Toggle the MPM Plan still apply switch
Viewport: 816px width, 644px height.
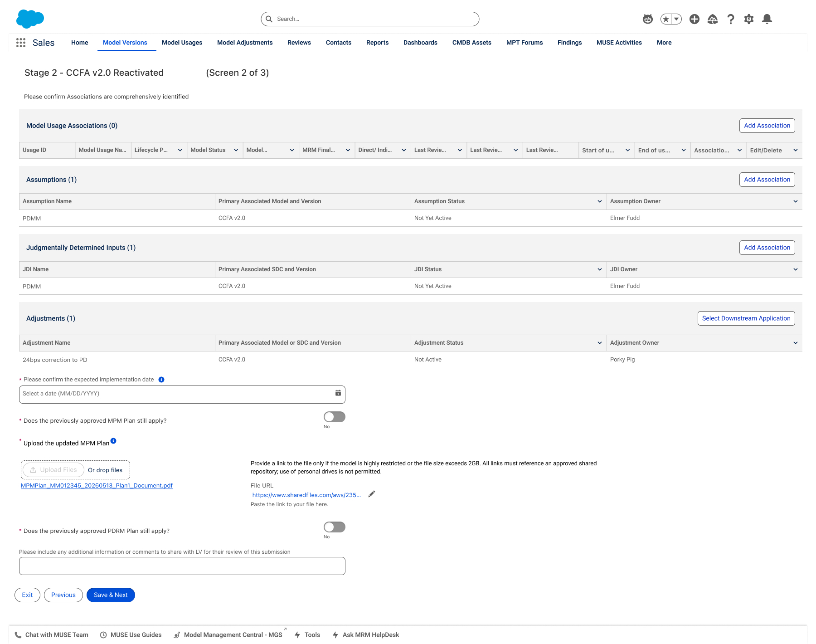tap(335, 417)
